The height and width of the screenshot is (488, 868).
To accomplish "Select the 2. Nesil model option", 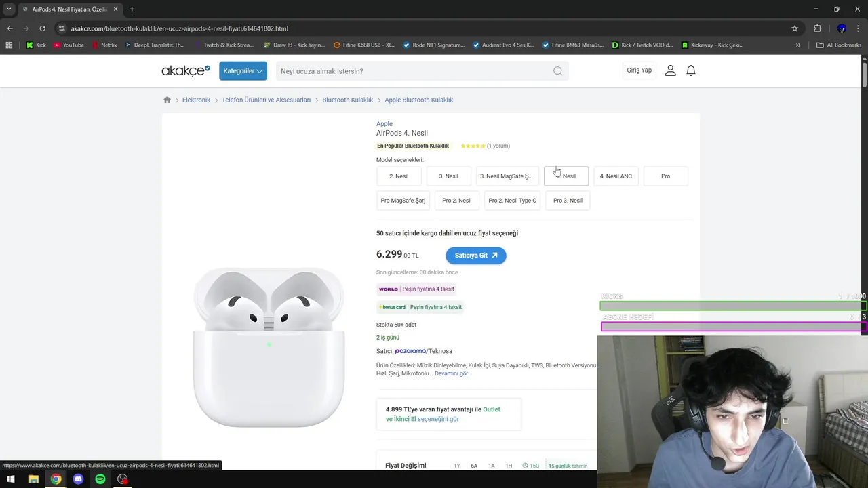I will (399, 176).
